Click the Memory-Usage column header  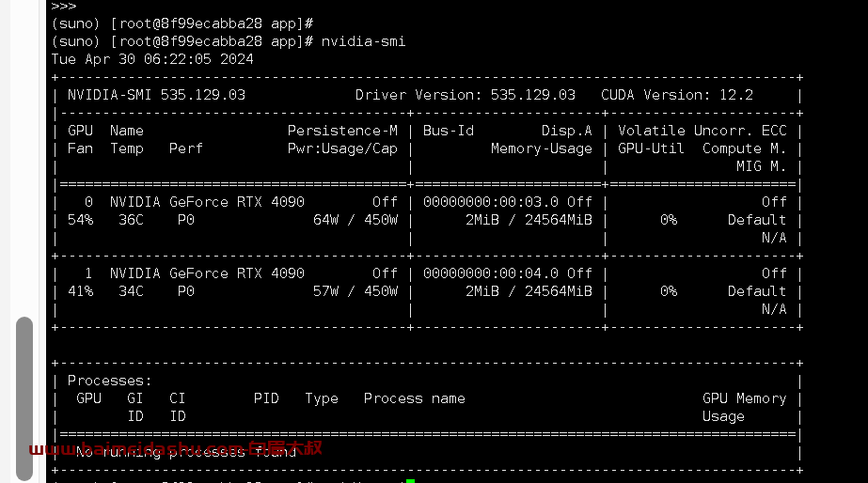(x=542, y=148)
